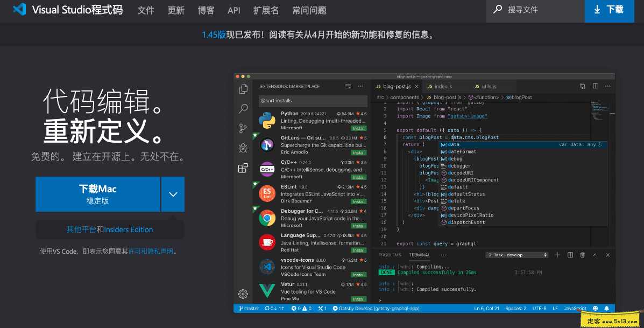Select the Search icon in the activity bar

click(x=243, y=108)
